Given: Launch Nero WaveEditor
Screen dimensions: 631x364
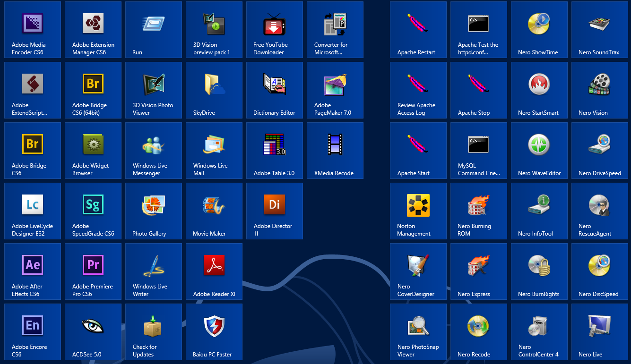Looking at the screenshot, I should tap(539, 151).
